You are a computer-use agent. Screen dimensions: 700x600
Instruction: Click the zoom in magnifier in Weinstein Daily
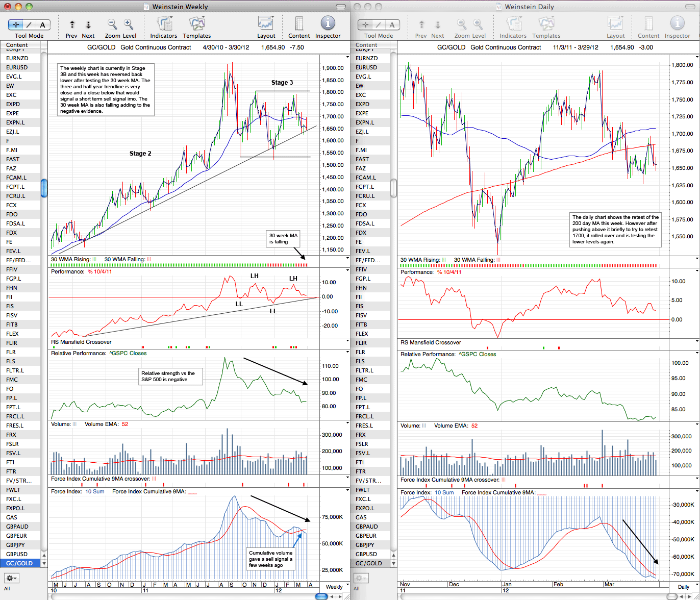(x=478, y=24)
